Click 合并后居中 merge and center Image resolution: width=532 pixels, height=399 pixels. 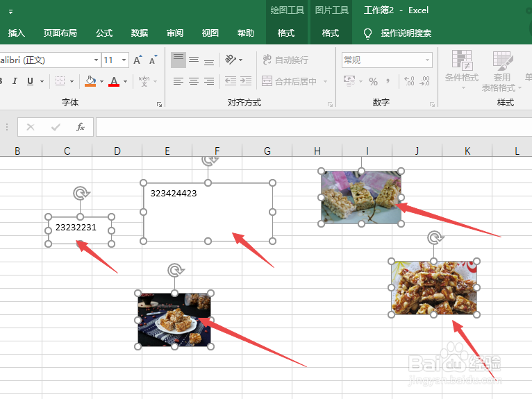[x=289, y=81]
